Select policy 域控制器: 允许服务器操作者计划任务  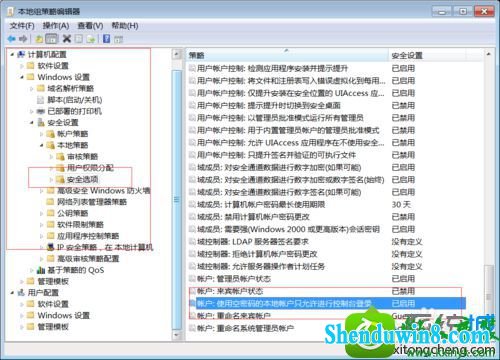tap(257, 266)
